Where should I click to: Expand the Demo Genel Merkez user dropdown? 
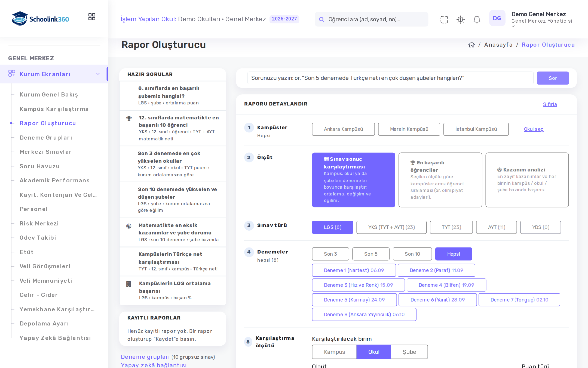point(513,26)
